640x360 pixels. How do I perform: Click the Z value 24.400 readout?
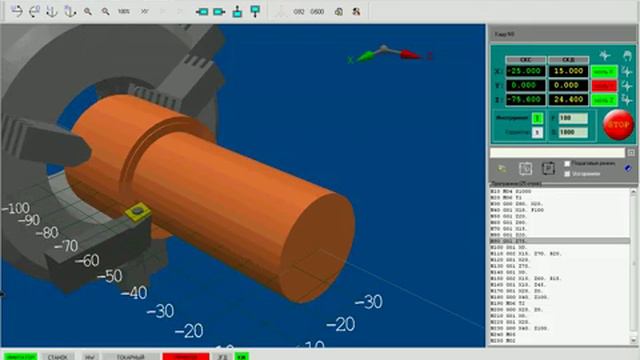click(568, 100)
